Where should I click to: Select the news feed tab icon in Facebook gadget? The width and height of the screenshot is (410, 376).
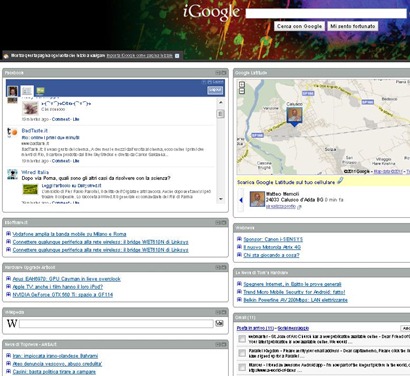point(27,91)
